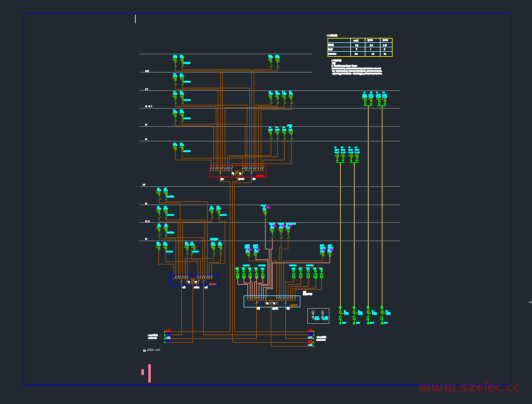Select the right terminal cluster with colored tags
This screenshot has width=532, height=404.
(310, 338)
